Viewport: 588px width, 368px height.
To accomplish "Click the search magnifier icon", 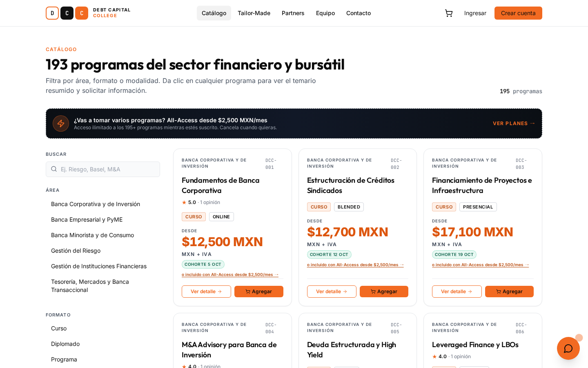I will pos(54,169).
